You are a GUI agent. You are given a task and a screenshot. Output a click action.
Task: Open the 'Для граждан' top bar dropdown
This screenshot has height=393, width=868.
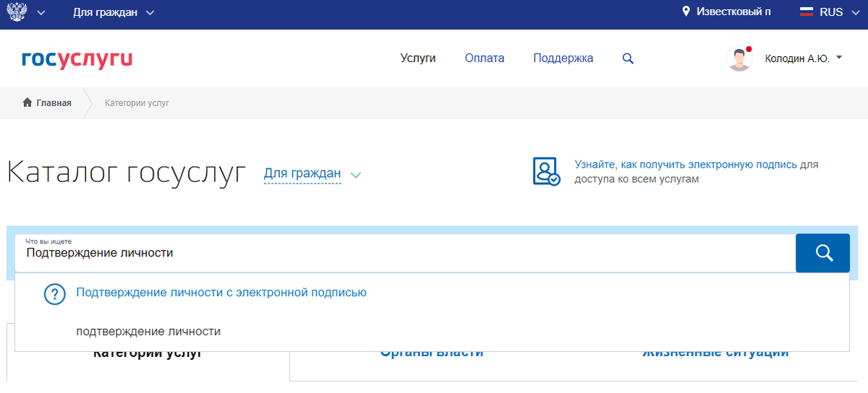pyautogui.click(x=114, y=12)
